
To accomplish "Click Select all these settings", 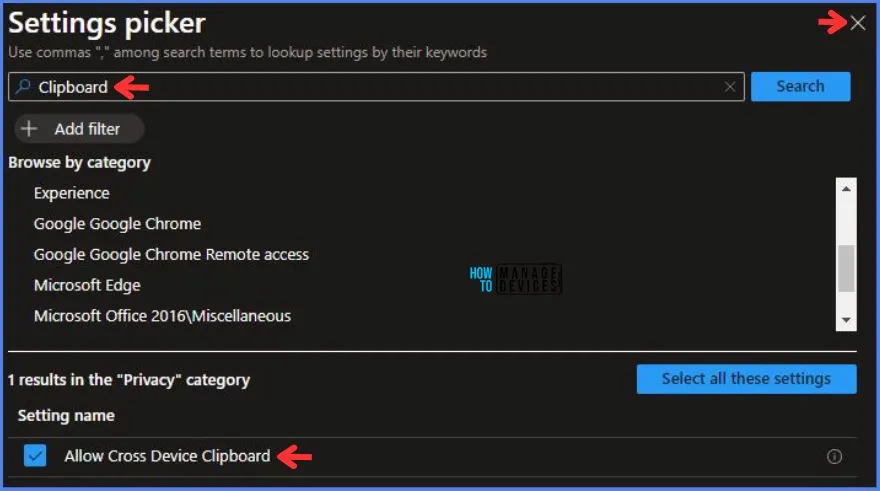I will click(x=746, y=379).
